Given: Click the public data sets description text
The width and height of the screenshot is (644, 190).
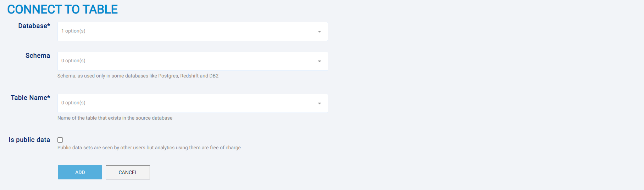Looking at the screenshot, I should [x=149, y=148].
